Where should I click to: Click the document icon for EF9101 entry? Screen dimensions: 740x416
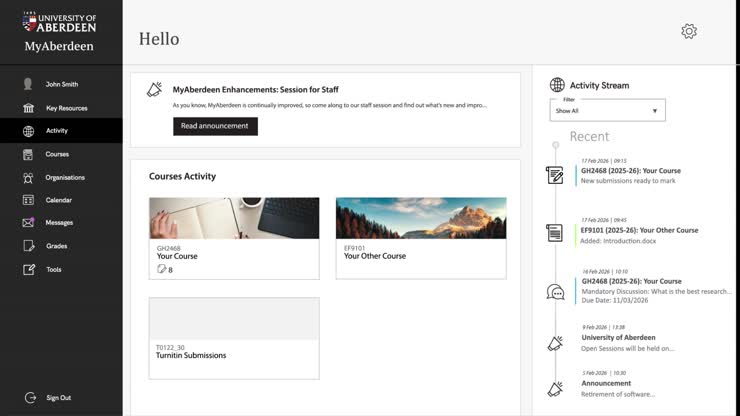(555, 233)
